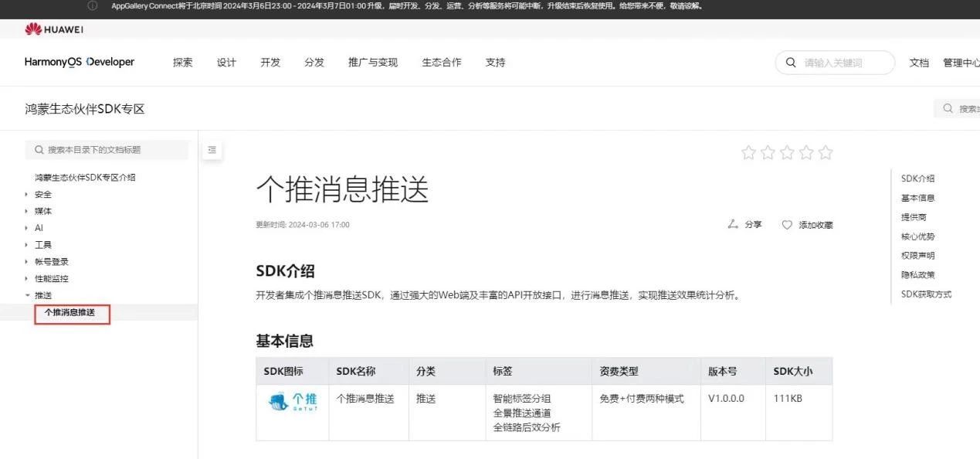This screenshot has width=980, height=459.
Task: Expand the 性能监控 tree node
Action: coord(27,279)
